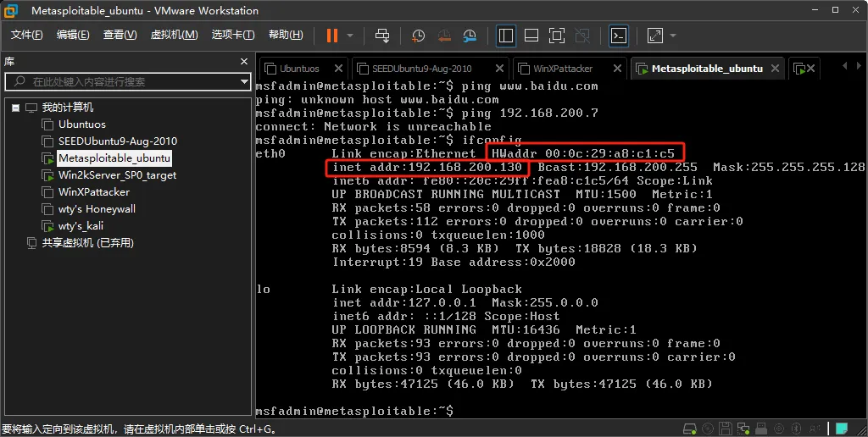Viewport: 868px width, 437px height.
Task: Open the 虚拟机(M) menu
Action: coord(175,35)
